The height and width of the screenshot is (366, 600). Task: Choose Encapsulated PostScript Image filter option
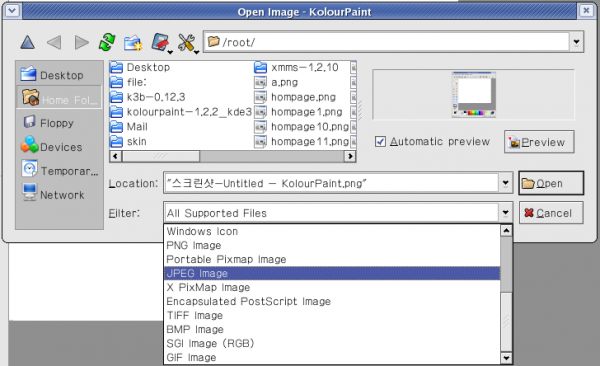(332, 301)
